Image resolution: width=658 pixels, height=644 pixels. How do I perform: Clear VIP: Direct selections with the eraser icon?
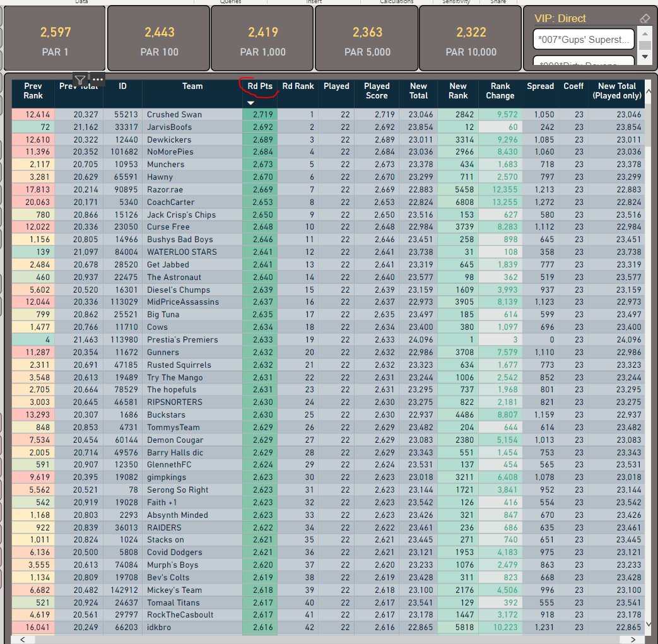pyautogui.click(x=645, y=18)
